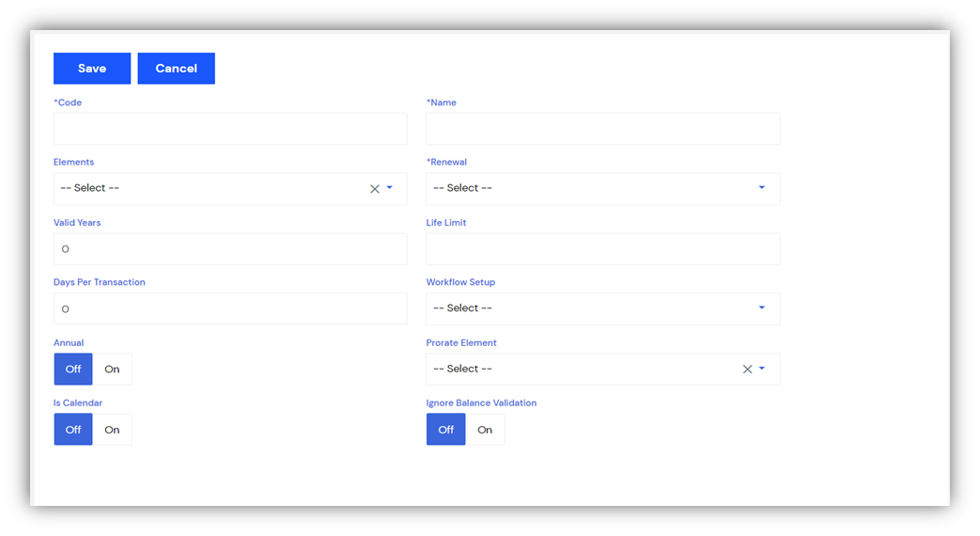Click the Cancel button
Viewport: 980px width, 536px height.
[x=177, y=68]
